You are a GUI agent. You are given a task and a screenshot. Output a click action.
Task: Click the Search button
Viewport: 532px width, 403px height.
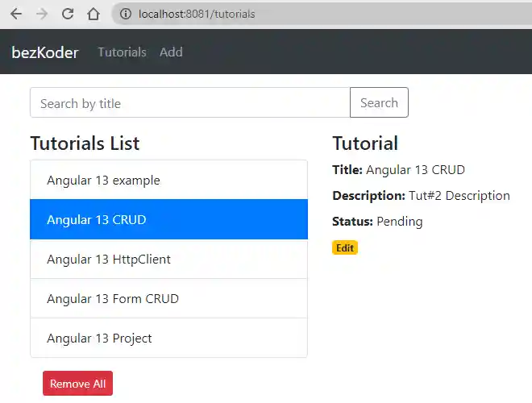[379, 103]
